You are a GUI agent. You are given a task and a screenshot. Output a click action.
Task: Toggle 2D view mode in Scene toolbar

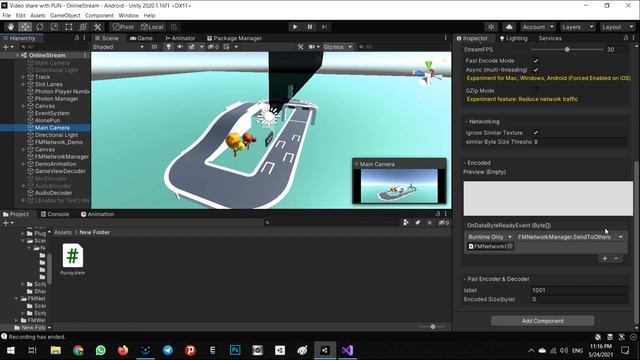pyautogui.click(x=154, y=47)
